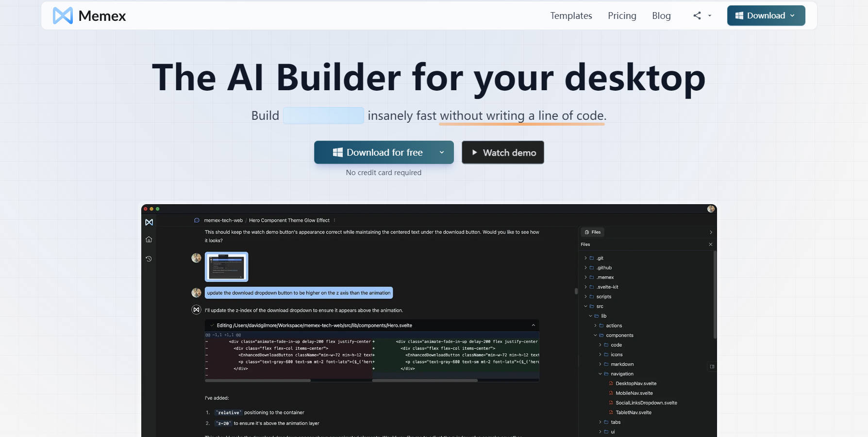Open the dropdown arrow beside Download for free
868x437 pixels.
pos(442,152)
